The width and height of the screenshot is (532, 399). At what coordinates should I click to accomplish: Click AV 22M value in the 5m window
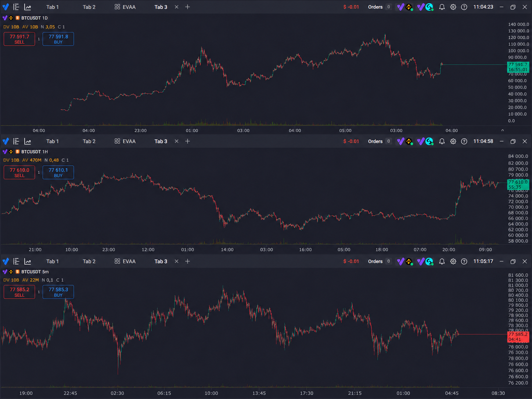30,280
